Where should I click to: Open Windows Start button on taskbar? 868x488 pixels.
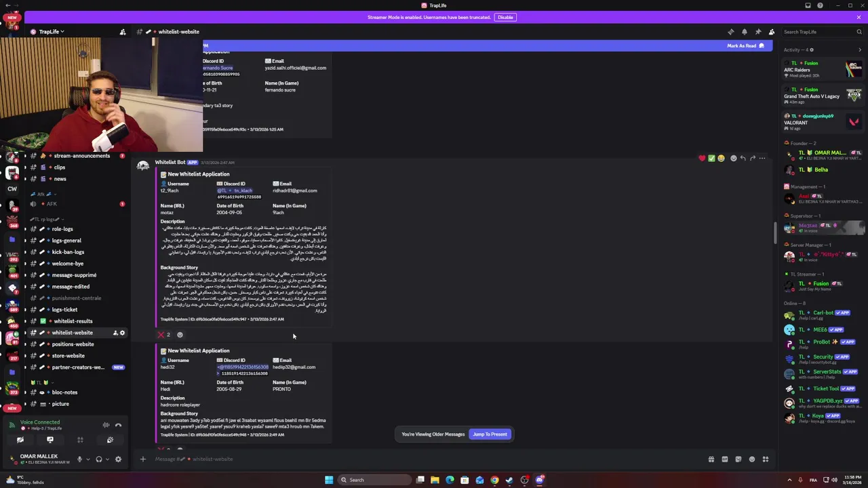click(329, 480)
